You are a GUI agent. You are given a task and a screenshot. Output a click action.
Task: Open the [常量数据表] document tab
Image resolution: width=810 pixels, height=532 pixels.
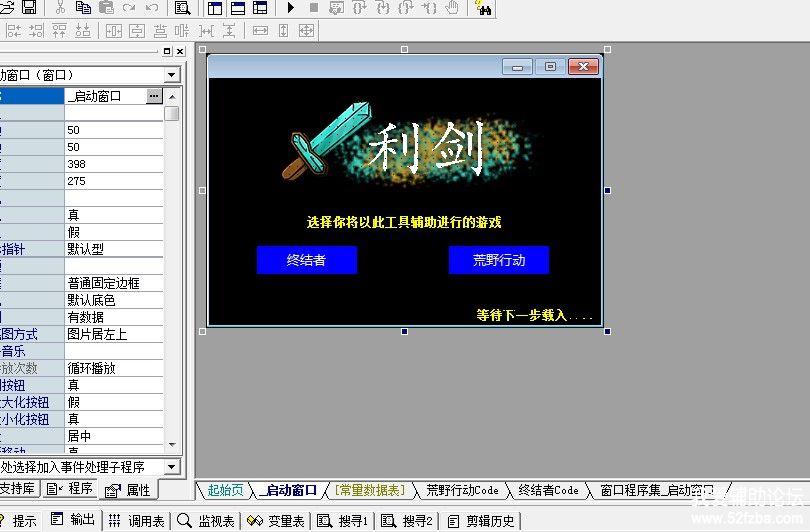coord(370,490)
